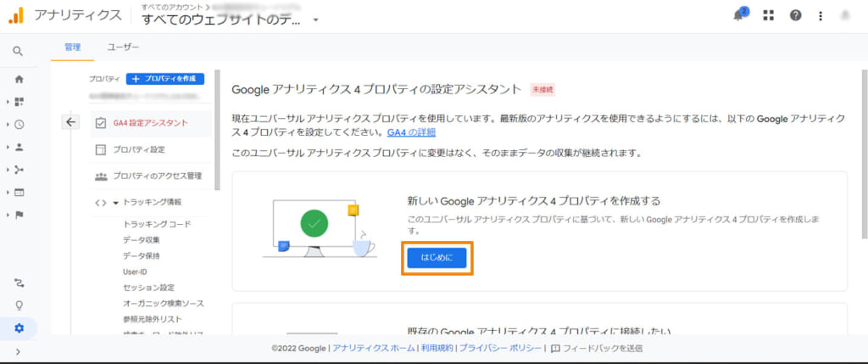The height and width of the screenshot is (364, 868).
Task: Open User-ID item
Action: tap(135, 272)
